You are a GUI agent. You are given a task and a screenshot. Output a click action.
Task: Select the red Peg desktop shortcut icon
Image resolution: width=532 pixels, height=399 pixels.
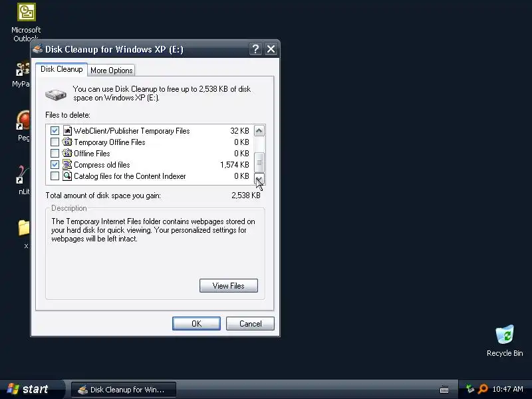[23, 120]
